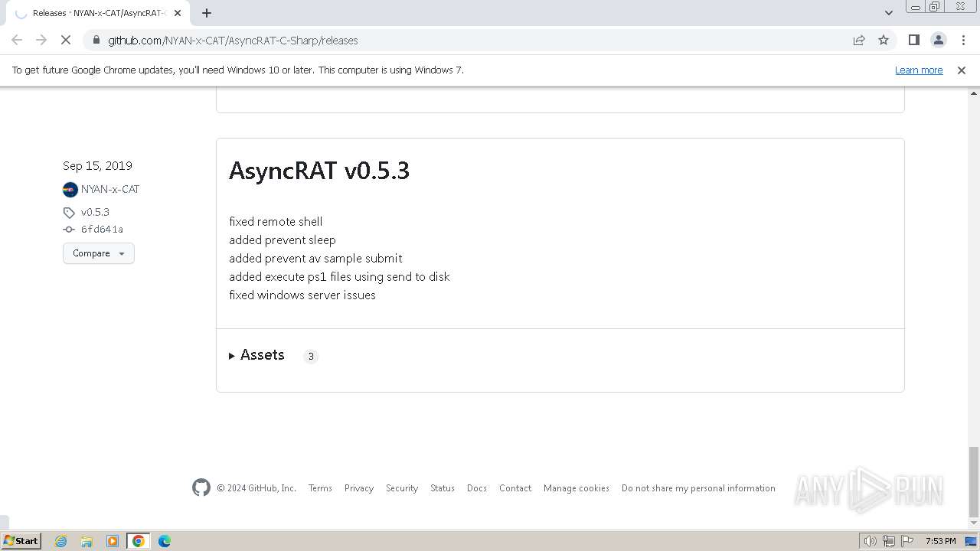Open the Compare dropdown
This screenshot has height=551, width=980.
point(99,253)
